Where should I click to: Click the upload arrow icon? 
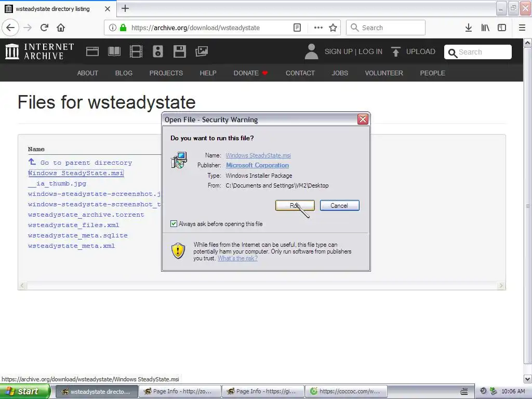395,51
